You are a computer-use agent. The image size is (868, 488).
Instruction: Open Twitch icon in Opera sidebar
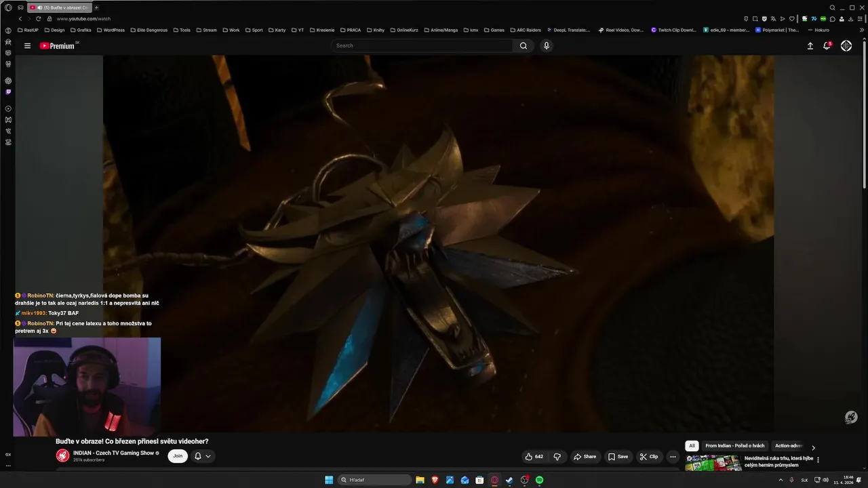click(x=8, y=91)
